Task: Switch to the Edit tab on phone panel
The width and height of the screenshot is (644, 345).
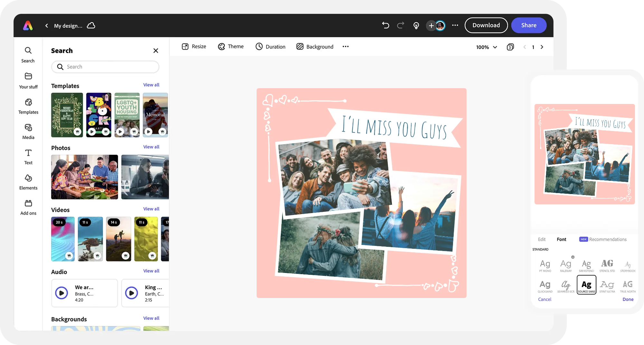Action: (542, 239)
